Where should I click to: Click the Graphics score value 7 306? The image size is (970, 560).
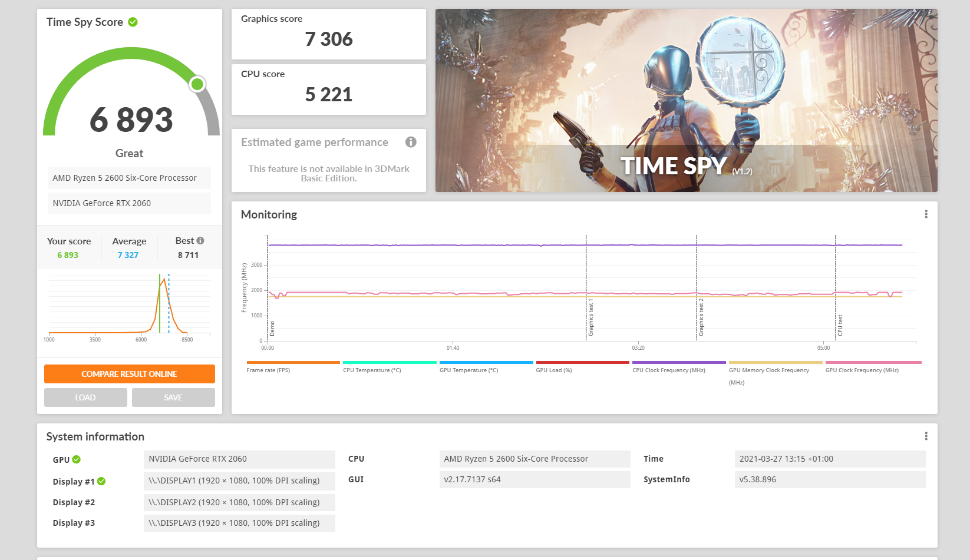pos(329,39)
